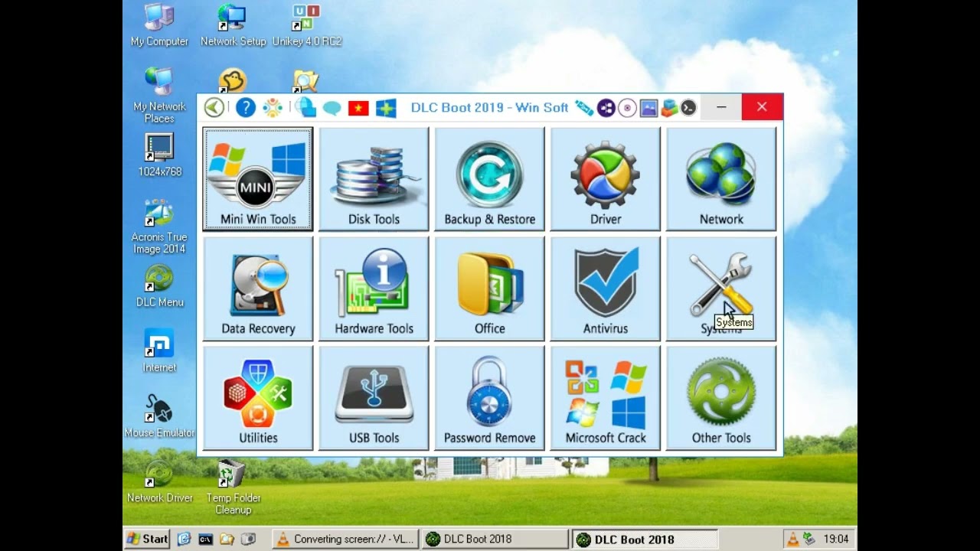Click the network tray icon beside the clock
This screenshot has height=551, width=980.
[x=809, y=539]
